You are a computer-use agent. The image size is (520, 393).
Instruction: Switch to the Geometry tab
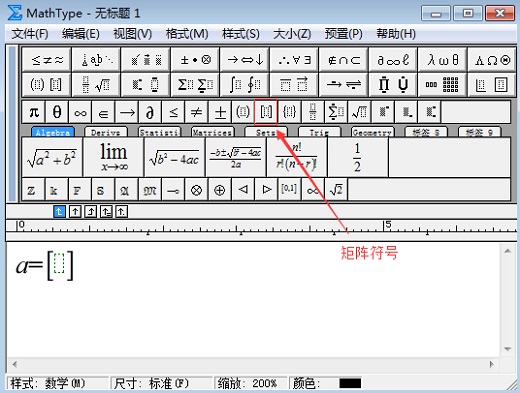[x=373, y=132]
